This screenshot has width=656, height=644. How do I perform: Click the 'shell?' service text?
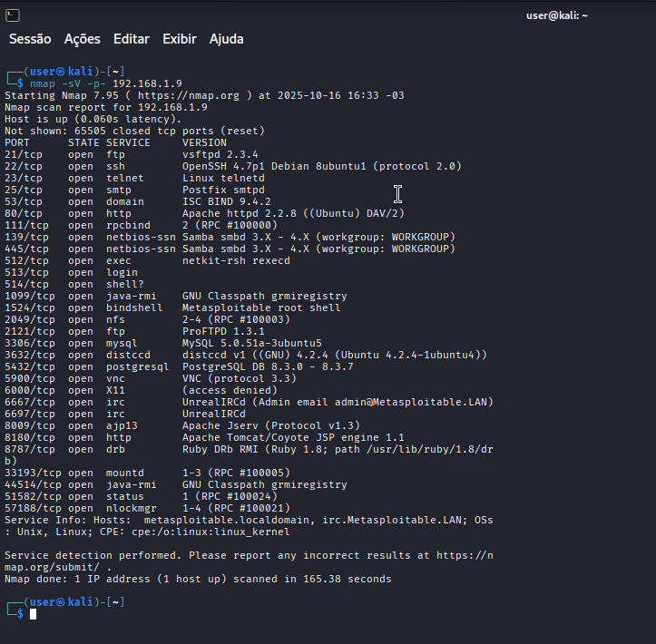pyautogui.click(x=125, y=285)
